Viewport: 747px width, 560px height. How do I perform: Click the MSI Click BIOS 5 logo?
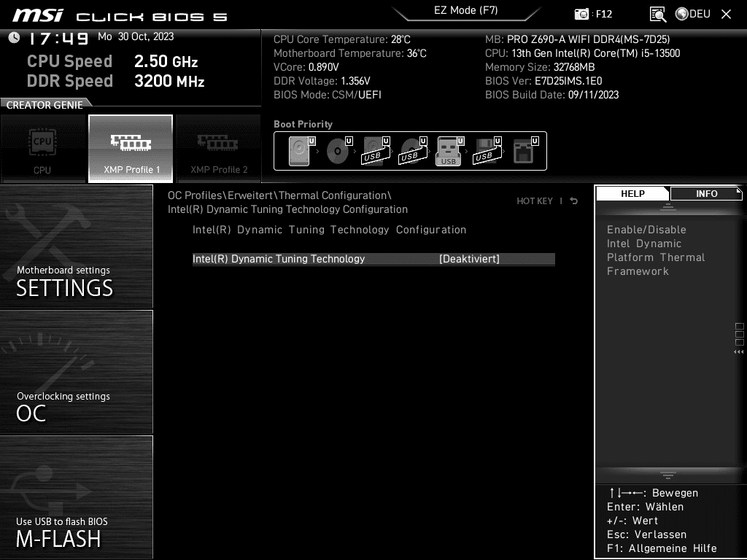120,16
